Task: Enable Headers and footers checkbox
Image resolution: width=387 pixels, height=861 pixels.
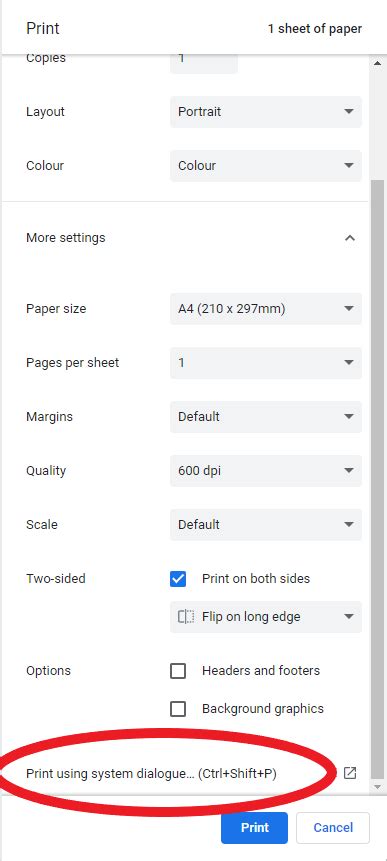Action: click(178, 671)
